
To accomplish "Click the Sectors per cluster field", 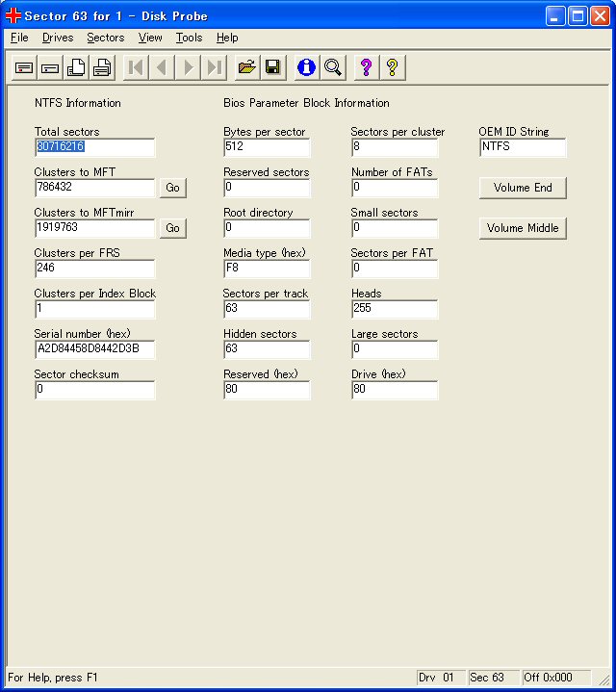I will 395,147.
